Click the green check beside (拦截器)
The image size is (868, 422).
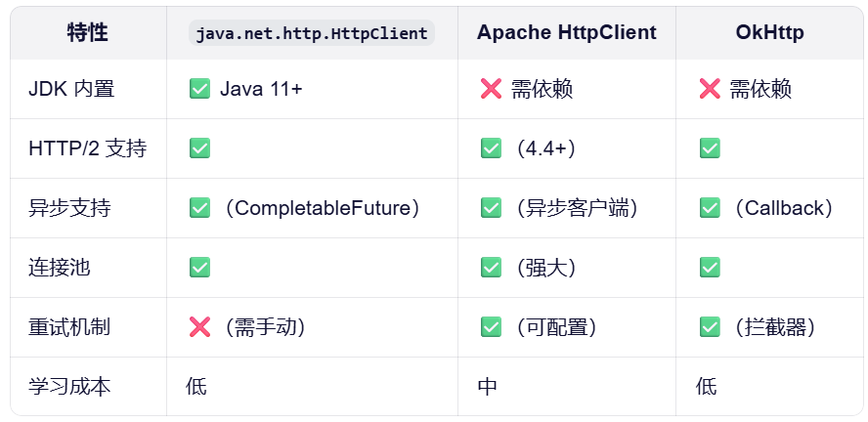click(710, 327)
